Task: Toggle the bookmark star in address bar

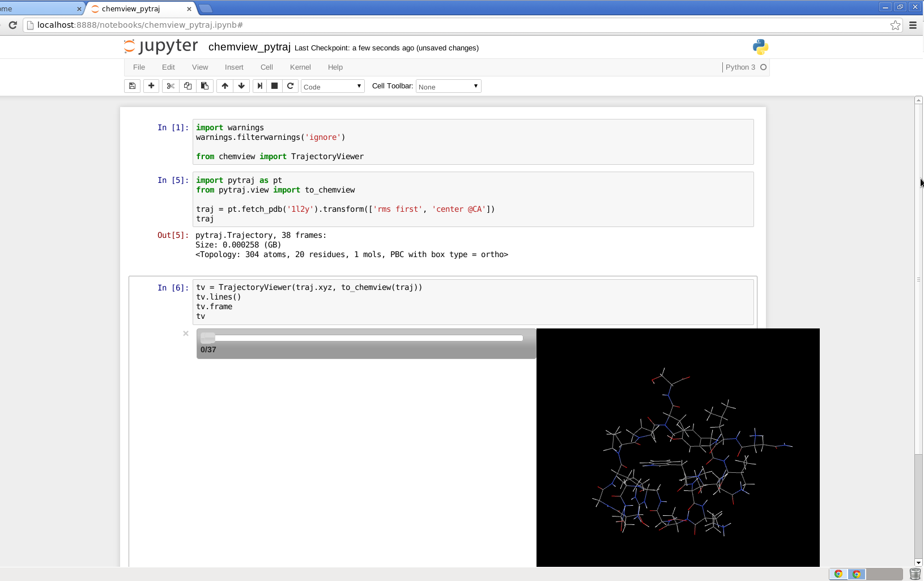Action: pos(895,25)
